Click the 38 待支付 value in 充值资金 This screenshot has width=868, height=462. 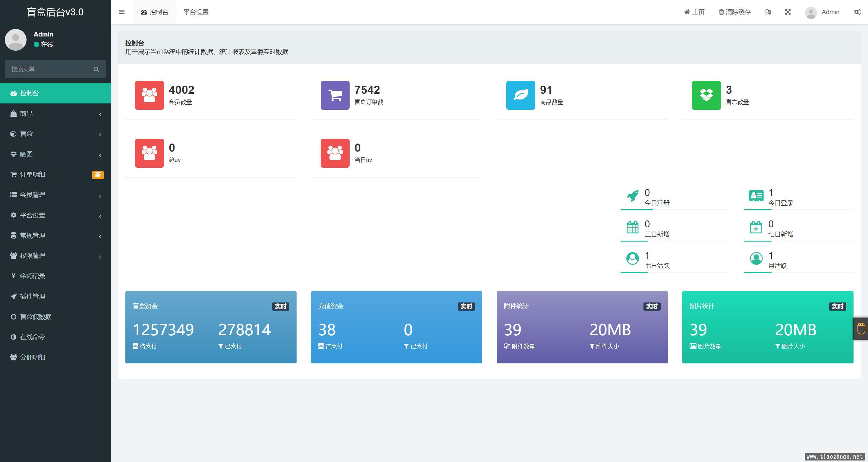(x=327, y=330)
